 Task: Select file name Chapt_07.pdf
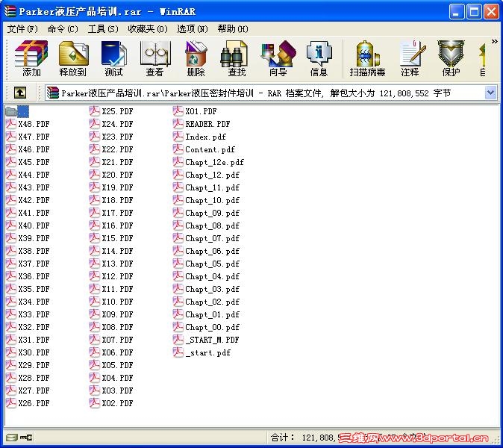coord(213,239)
